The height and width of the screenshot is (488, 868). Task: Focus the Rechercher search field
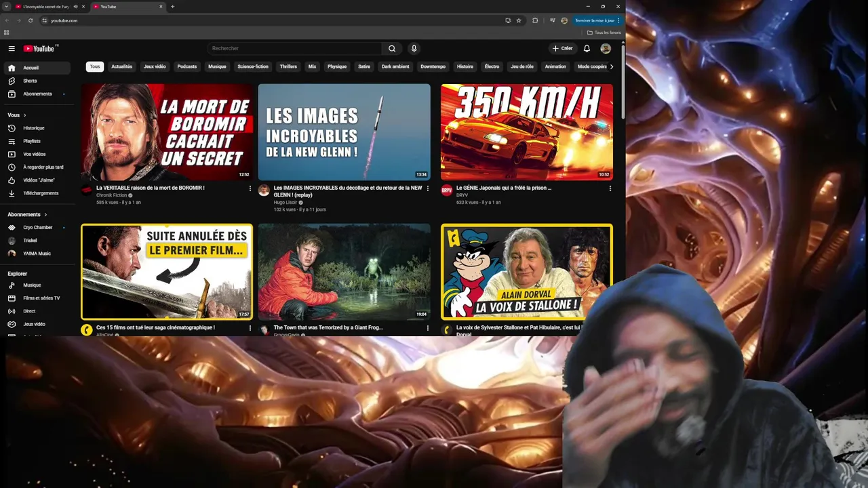pyautogui.click(x=295, y=48)
